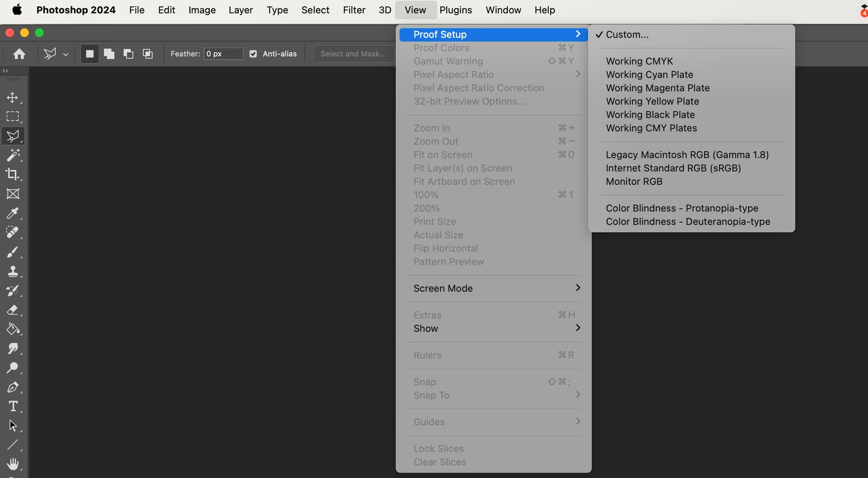Select the Type tool
The height and width of the screenshot is (478, 868).
pos(13,407)
